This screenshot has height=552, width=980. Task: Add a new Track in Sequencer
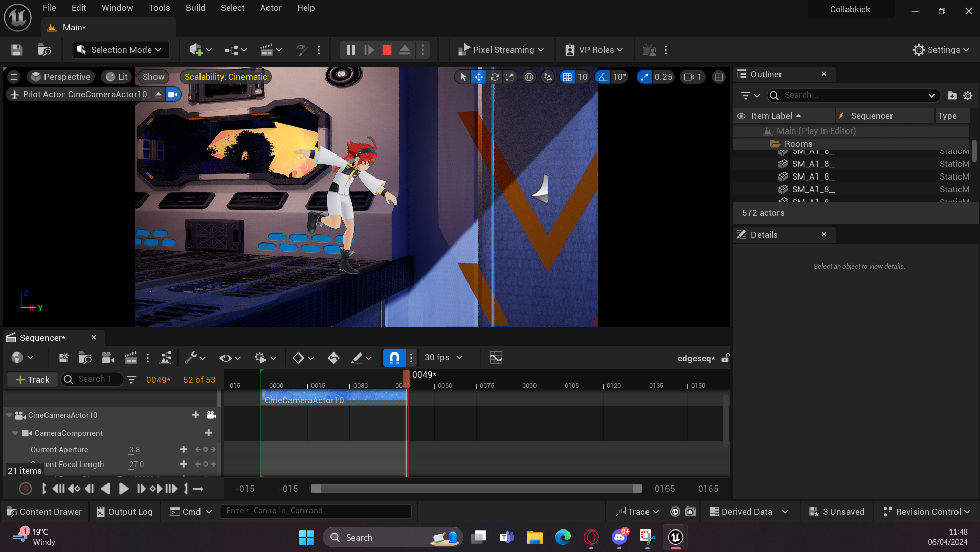coord(32,380)
